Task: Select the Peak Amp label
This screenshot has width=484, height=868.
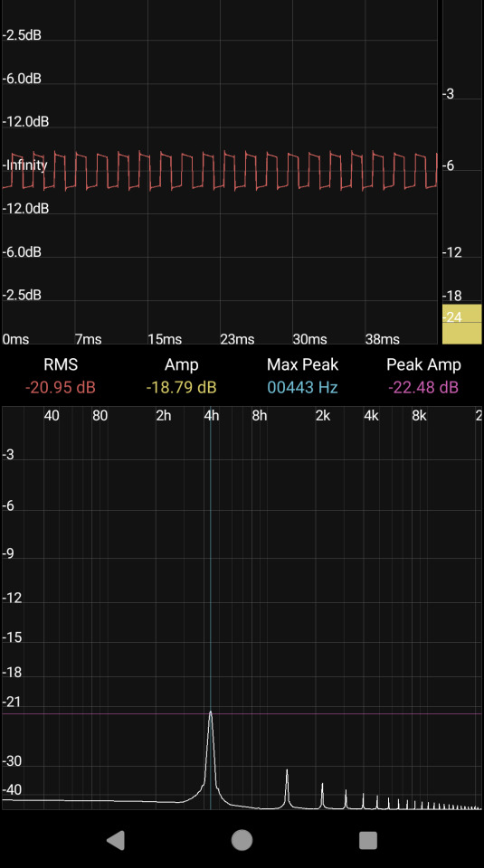Action: tap(423, 364)
